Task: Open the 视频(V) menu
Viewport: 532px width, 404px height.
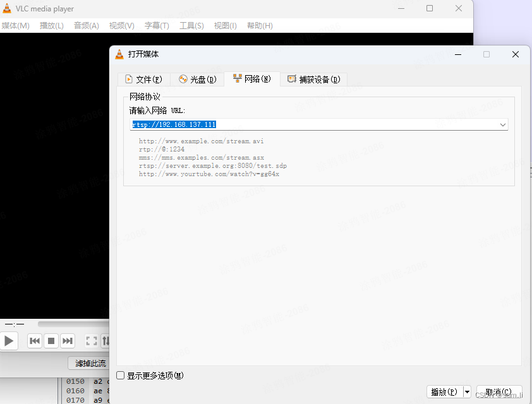Action: tap(121, 26)
